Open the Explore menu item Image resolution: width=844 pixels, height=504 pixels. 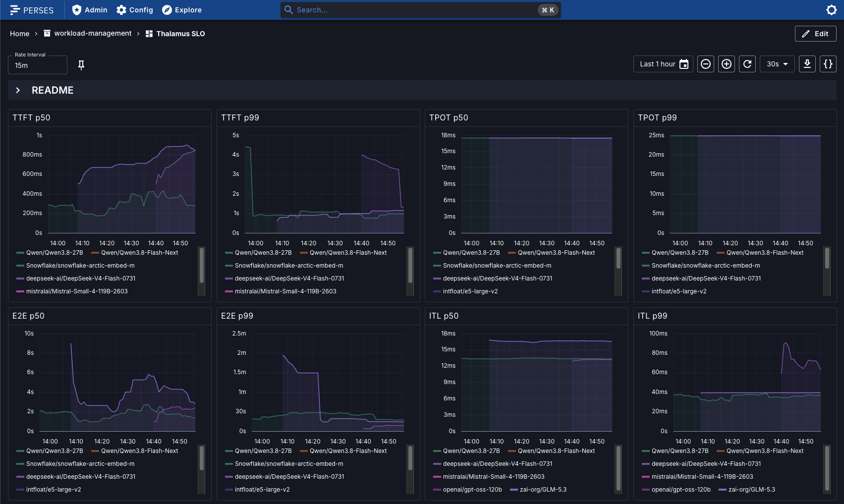[182, 10]
